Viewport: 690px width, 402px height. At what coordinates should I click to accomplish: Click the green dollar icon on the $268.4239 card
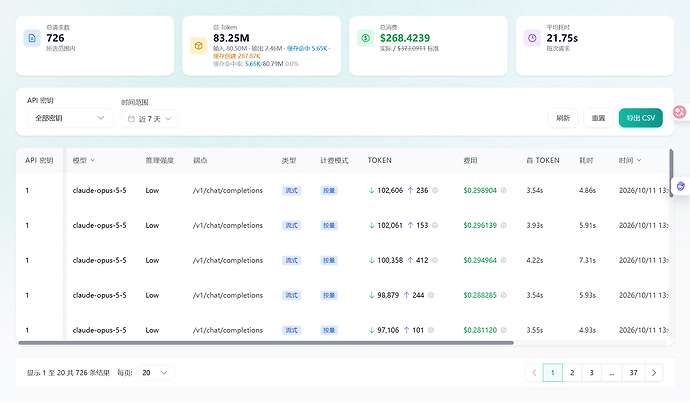click(x=365, y=38)
